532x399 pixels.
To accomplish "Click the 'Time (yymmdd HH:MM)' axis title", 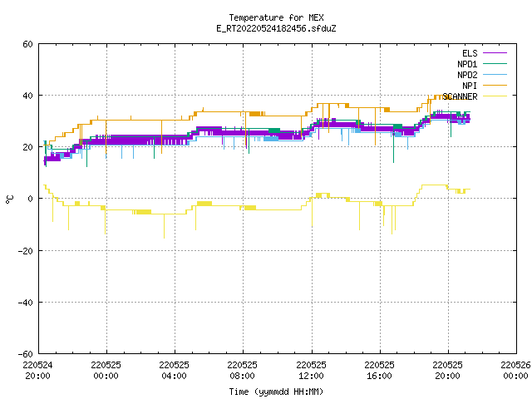I will coord(276,392).
